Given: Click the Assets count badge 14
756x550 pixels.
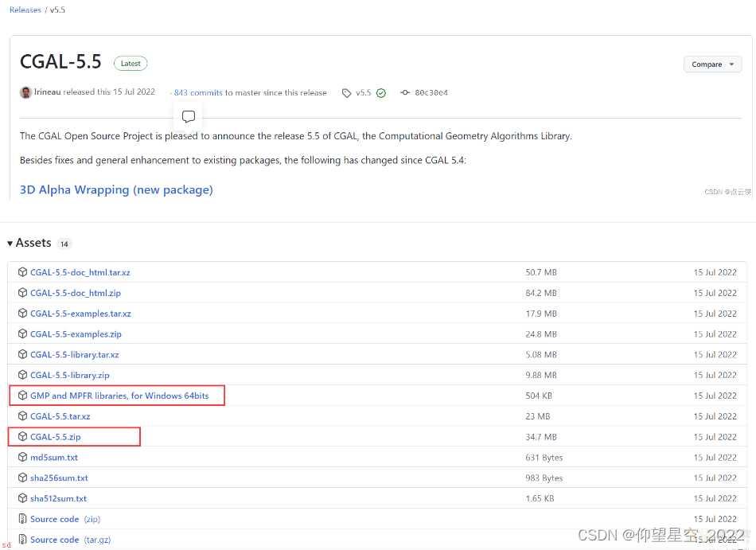Looking at the screenshot, I should [x=64, y=244].
